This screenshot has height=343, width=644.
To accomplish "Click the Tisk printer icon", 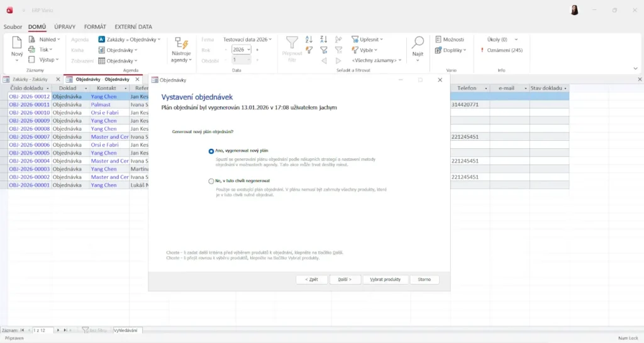I will click(x=33, y=50).
